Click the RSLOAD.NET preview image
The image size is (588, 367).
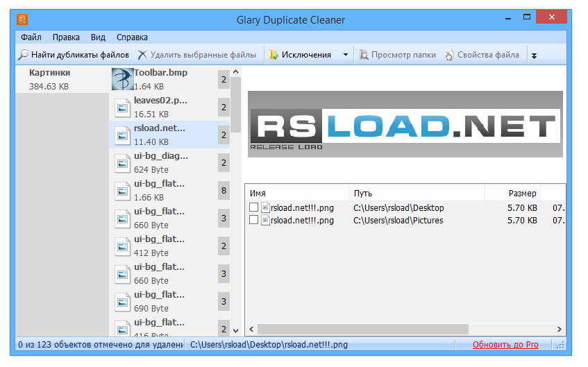pos(405,124)
